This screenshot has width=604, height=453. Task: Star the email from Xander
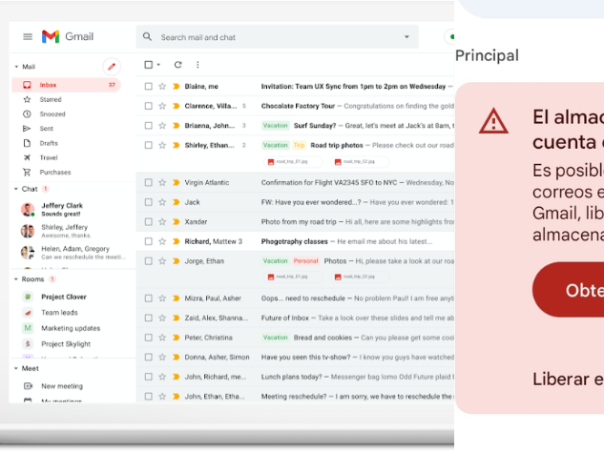[162, 222]
